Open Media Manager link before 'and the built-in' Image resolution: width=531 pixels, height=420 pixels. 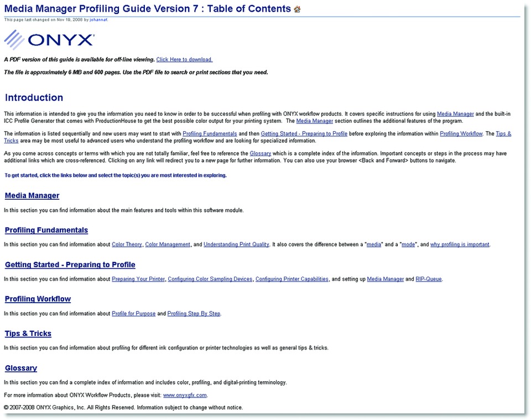[x=455, y=114]
